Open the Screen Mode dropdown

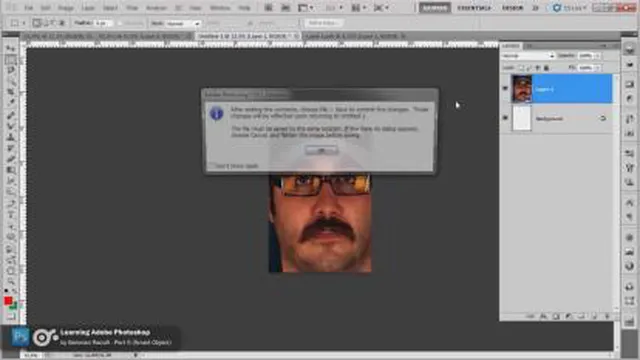point(380,8)
